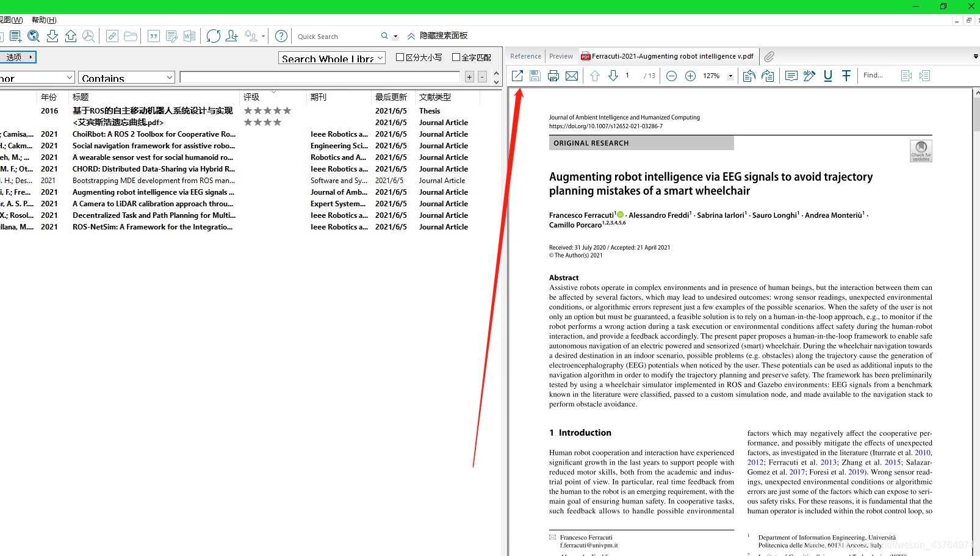Toggle the 区分大小写 match case checkbox

[400, 57]
